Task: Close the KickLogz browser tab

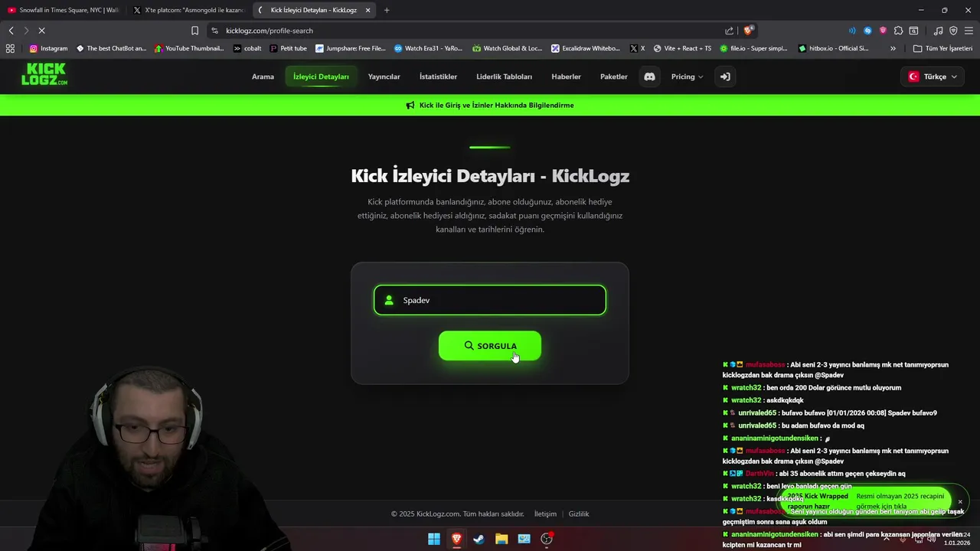Action: coord(368,10)
